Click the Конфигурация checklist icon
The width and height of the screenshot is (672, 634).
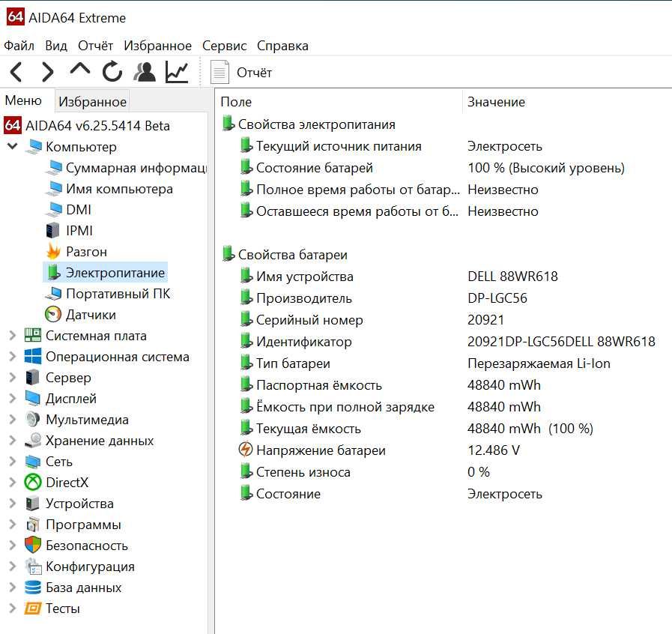pos(33,567)
